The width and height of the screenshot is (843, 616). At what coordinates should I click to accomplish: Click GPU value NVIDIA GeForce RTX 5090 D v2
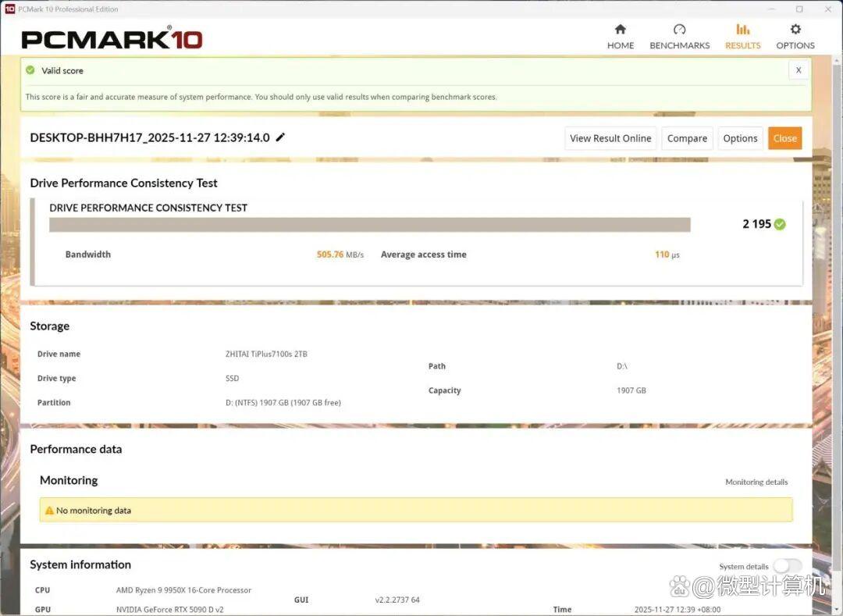(170, 609)
